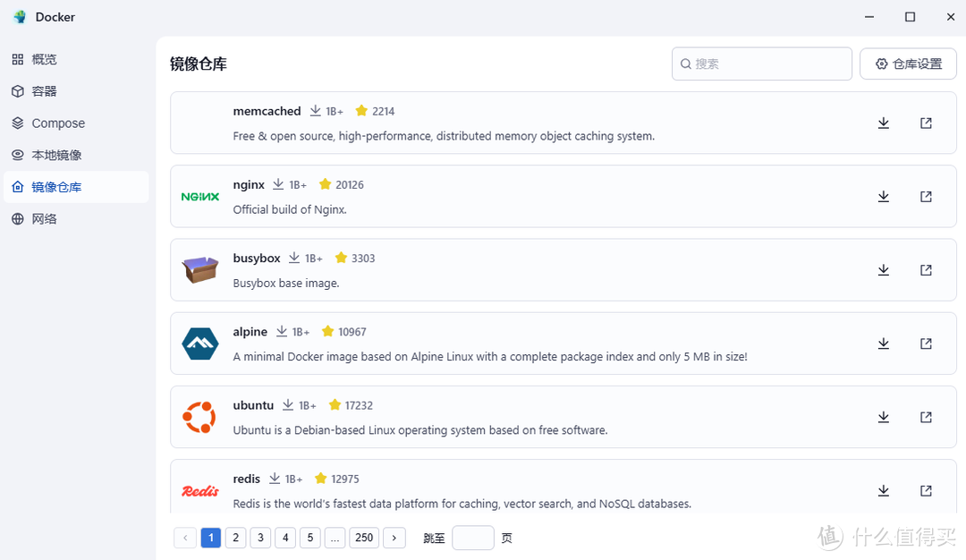The image size is (966, 560).
Task: Click nginx star count 20126
Action: (x=350, y=185)
